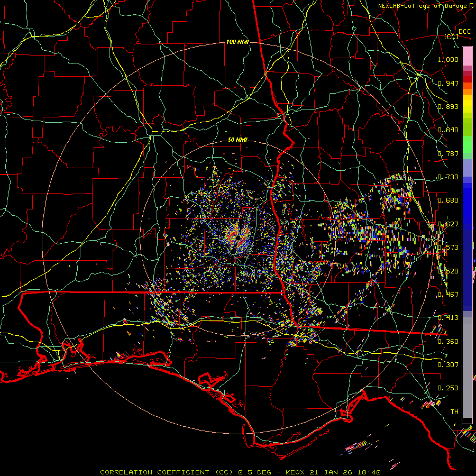The width and height of the screenshot is (476, 476).
Task: Pick the gray swatch on the color bar
Action: coord(467,368)
